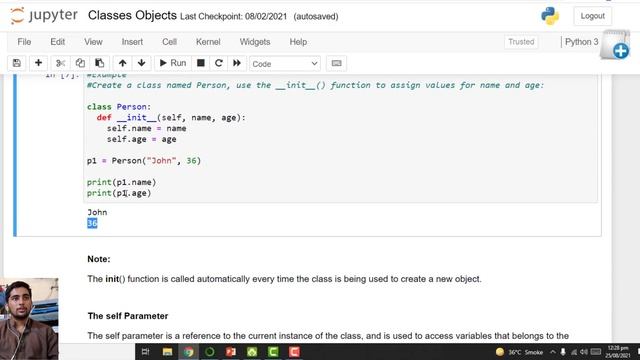Click the Note: heading

tap(99, 259)
